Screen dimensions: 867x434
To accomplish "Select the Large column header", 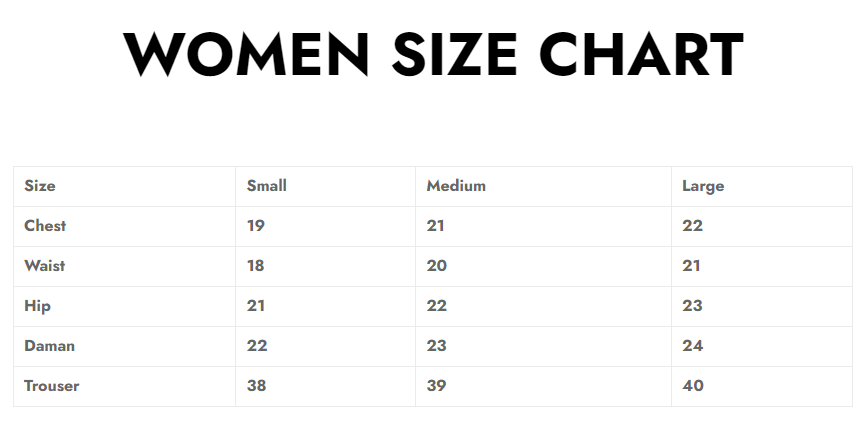I will 703,186.
